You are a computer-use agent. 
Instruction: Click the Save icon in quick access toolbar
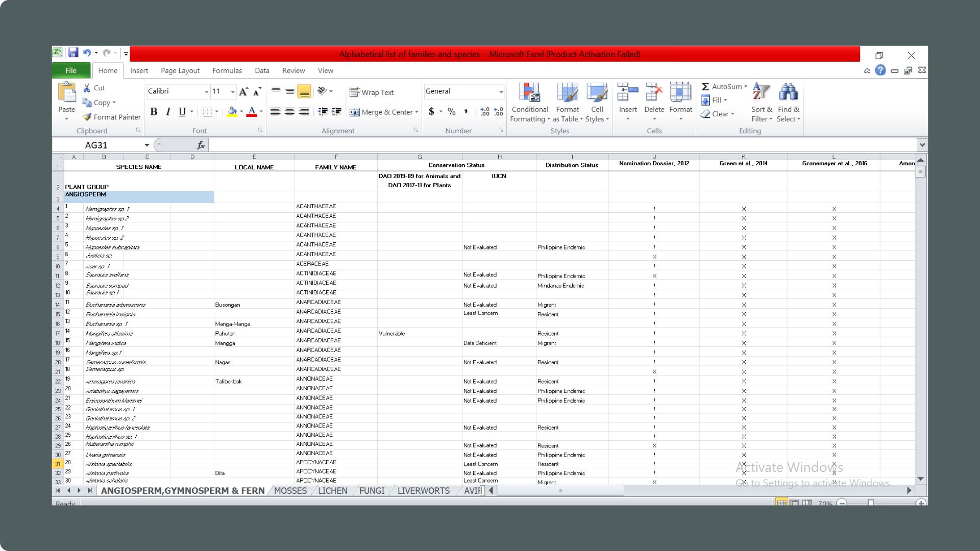(73, 53)
